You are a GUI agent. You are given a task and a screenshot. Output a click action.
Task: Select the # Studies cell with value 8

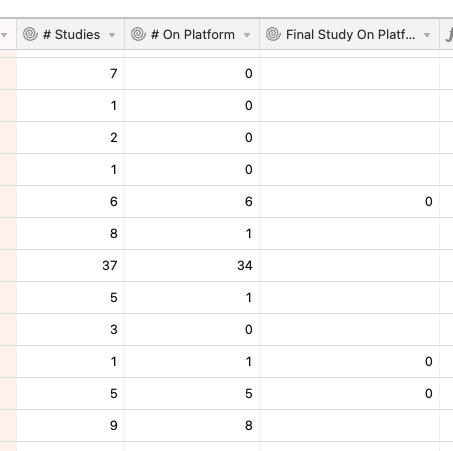coord(70,234)
